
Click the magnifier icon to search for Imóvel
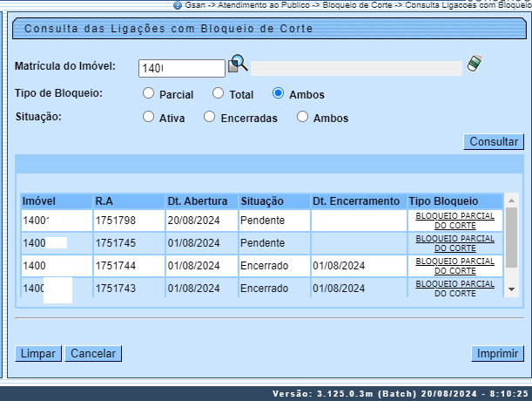(x=238, y=65)
